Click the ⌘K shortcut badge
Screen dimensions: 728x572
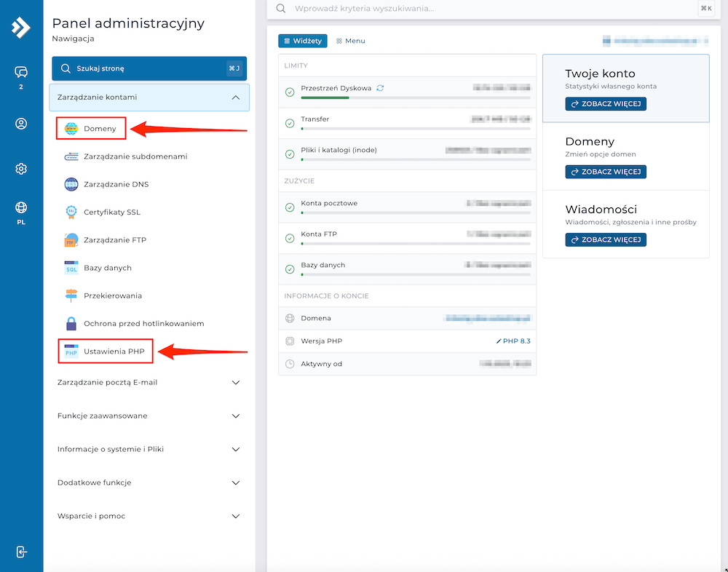706,8
